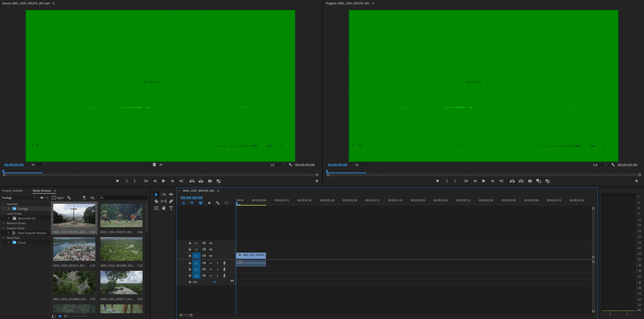The image size is (644, 319).
Task: Switch to the Project: Untitled tab
Action: point(12,191)
